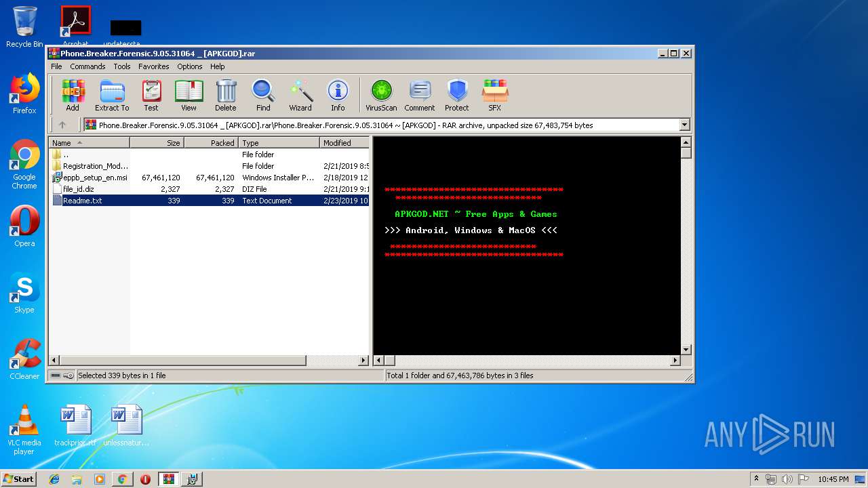868x488 pixels.
Task: Click the Protect shield icon
Action: click(457, 95)
